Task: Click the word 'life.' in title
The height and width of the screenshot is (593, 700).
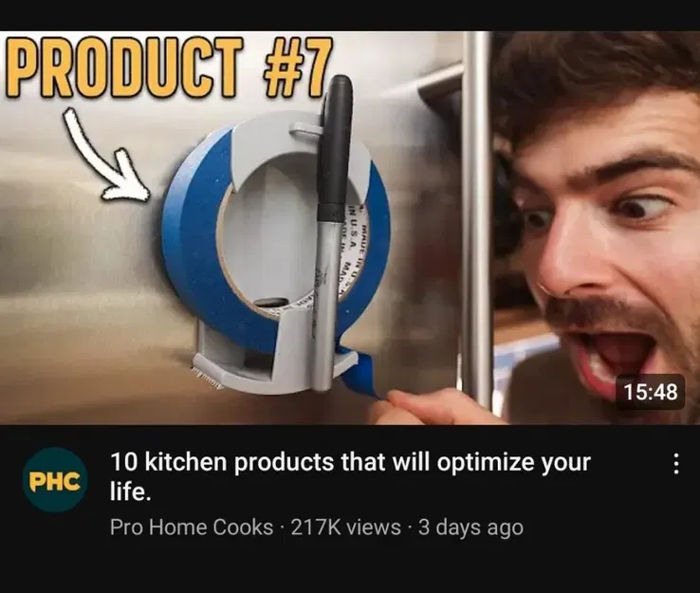Action: pyautogui.click(x=130, y=491)
